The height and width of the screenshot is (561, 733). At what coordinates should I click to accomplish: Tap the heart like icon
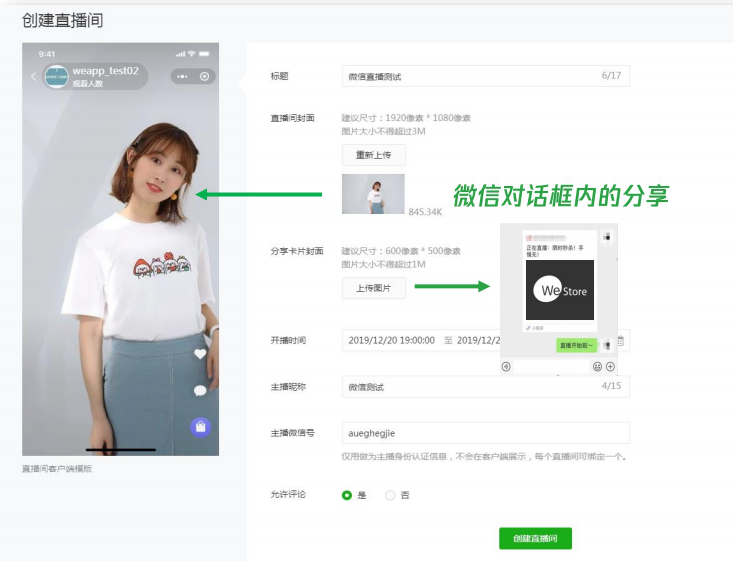tap(200, 354)
